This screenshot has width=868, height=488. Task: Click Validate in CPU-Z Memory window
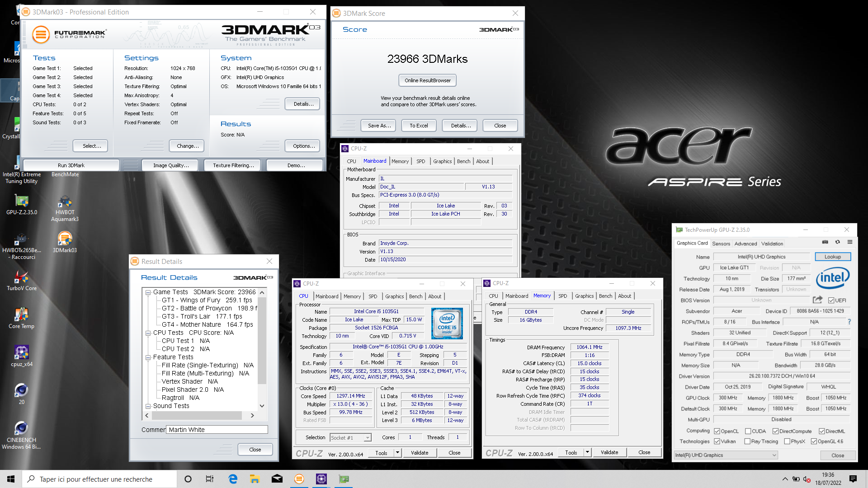tap(609, 452)
